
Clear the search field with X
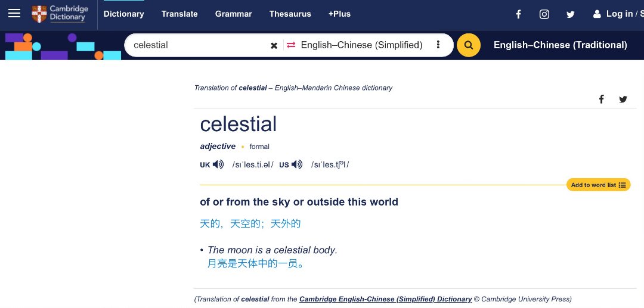274,45
